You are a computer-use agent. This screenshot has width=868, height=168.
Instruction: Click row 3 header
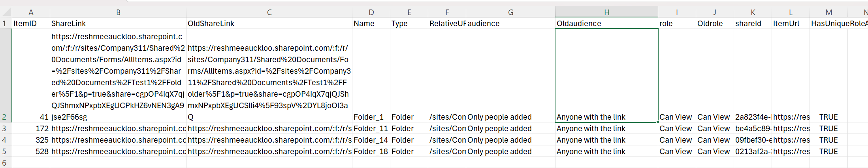[6, 128]
